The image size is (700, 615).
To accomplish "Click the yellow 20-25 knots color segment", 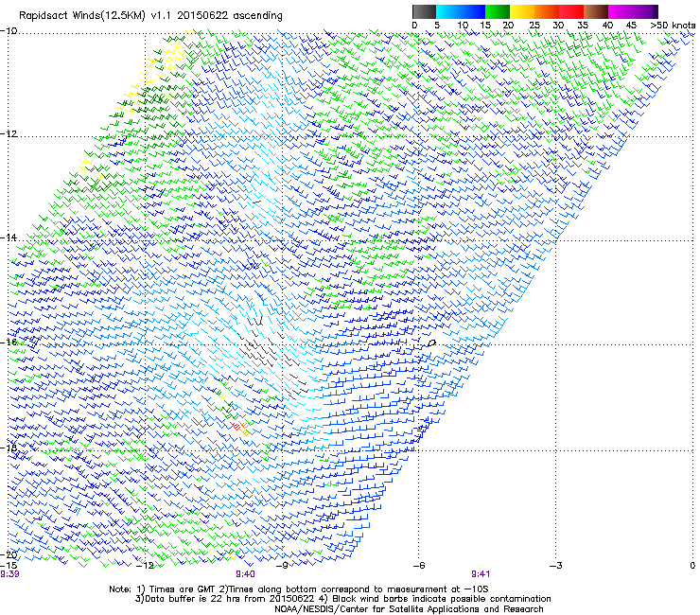I will pyautogui.click(x=522, y=11).
